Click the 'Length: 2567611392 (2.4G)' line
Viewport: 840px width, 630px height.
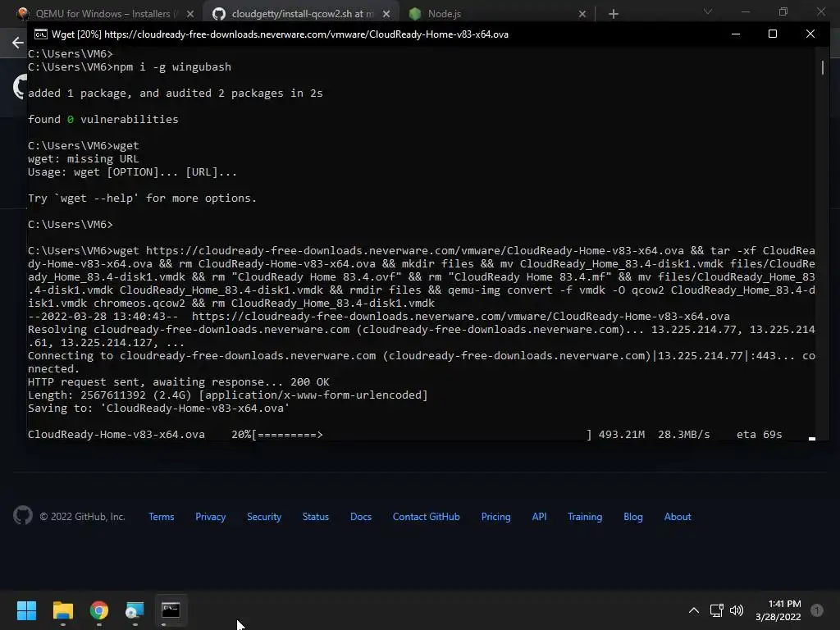228,395
